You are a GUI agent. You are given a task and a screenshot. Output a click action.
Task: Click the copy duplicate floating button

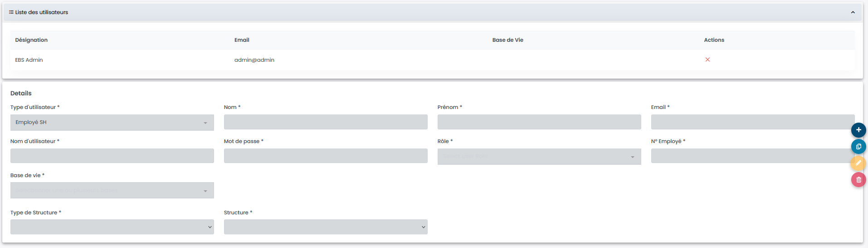pos(858,146)
